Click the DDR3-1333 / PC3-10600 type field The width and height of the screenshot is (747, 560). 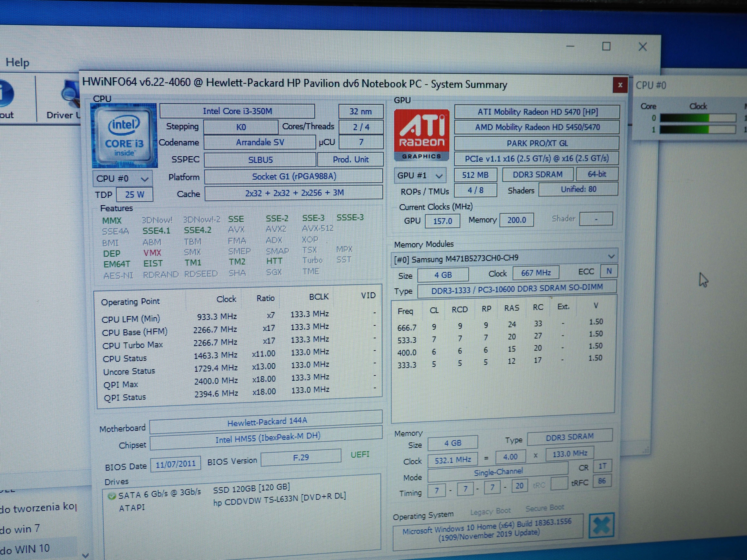pyautogui.click(x=517, y=289)
